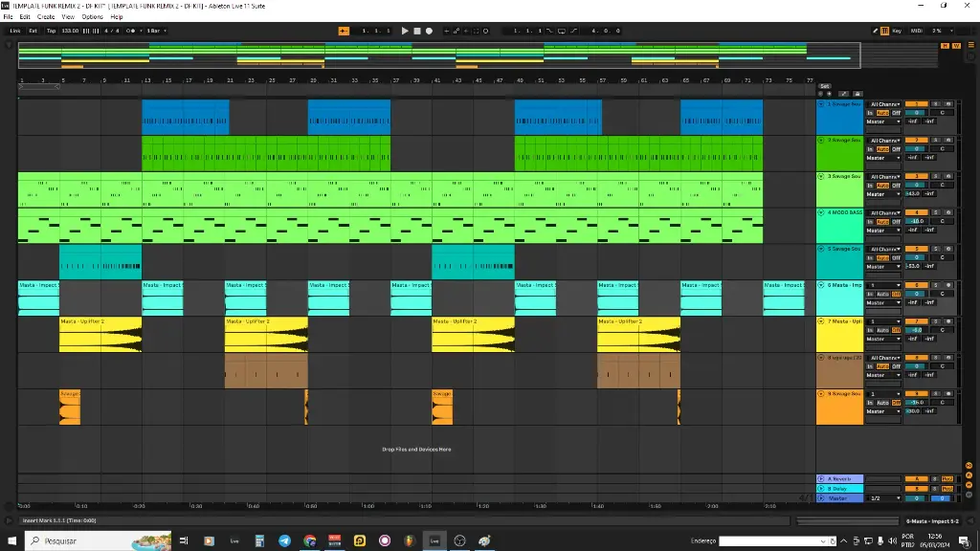Toggle Key map mode switch
Image resolution: width=980 pixels, height=551 pixels.
[x=897, y=31]
